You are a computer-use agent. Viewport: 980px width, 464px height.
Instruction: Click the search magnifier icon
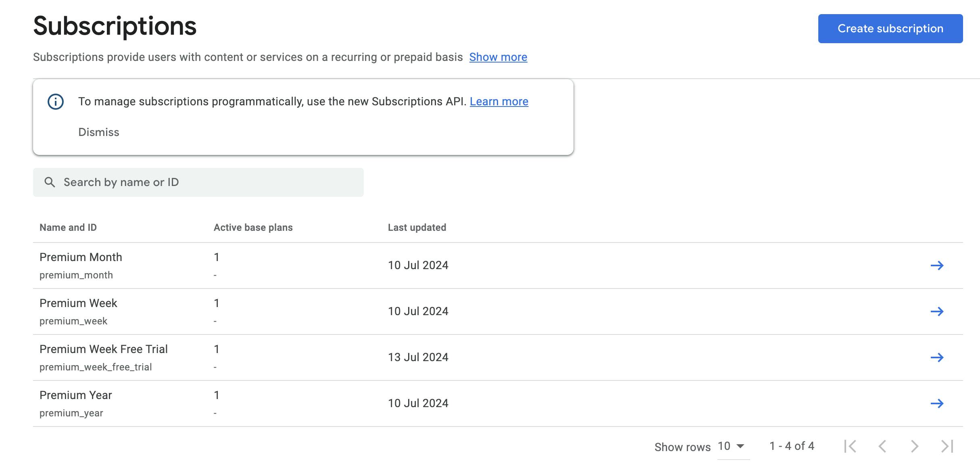pos(50,182)
